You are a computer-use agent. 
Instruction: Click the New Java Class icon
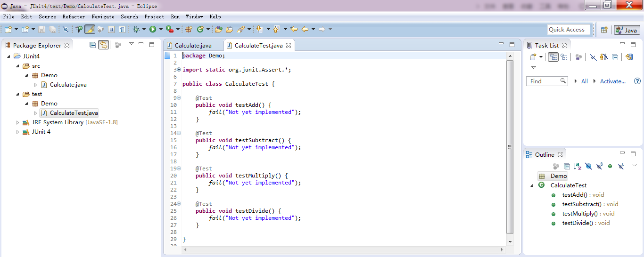pyautogui.click(x=200, y=29)
